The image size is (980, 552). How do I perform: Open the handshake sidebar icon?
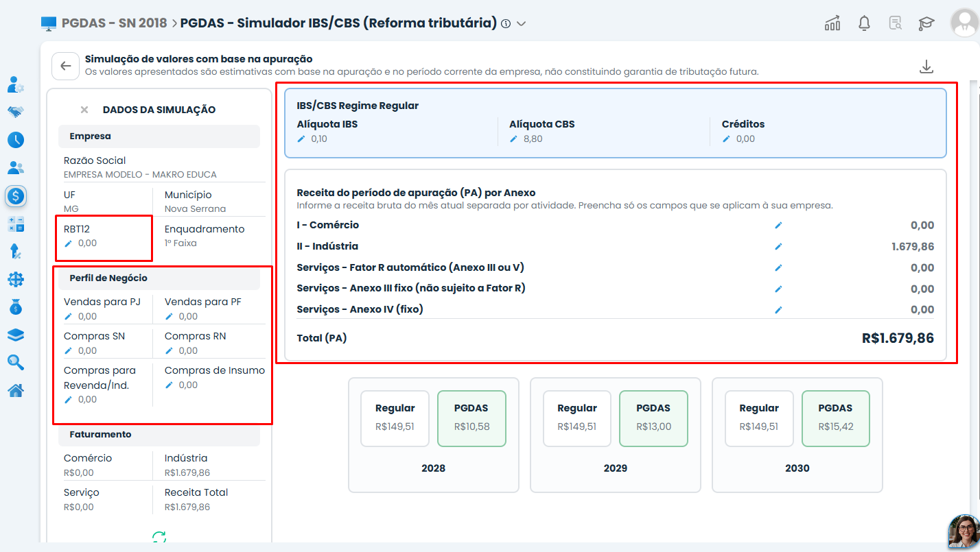tap(16, 112)
